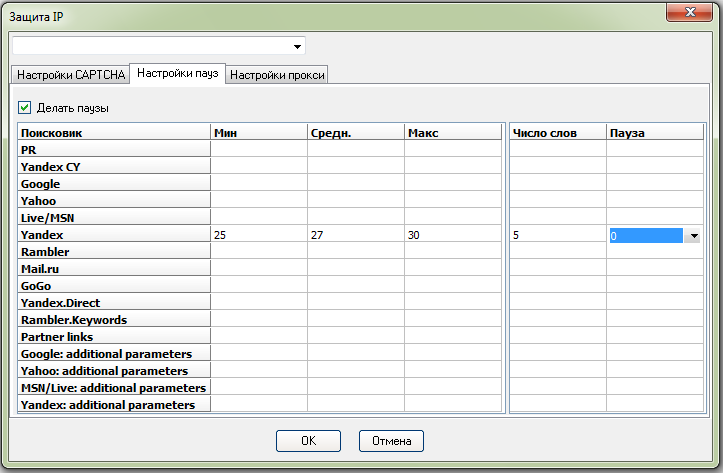Click Yandex Мин cell showing 25
The image size is (723, 473).
click(259, 235)
